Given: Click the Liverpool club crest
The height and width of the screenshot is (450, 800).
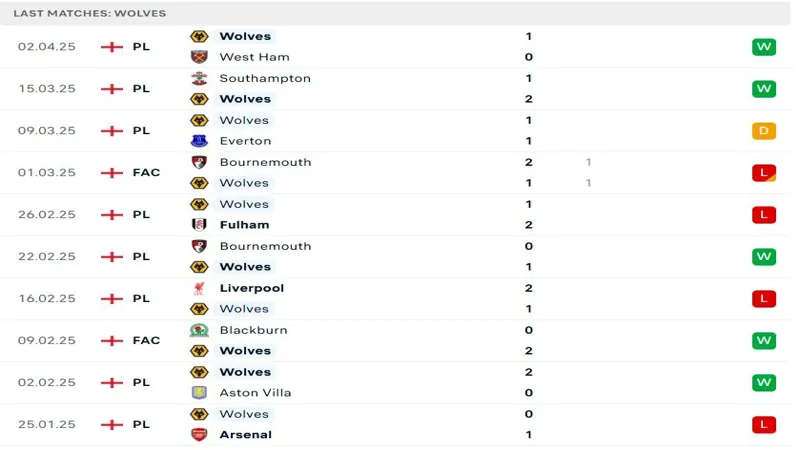Looking at the screenshot, I should pyautogui.click(x=199, y=288).
